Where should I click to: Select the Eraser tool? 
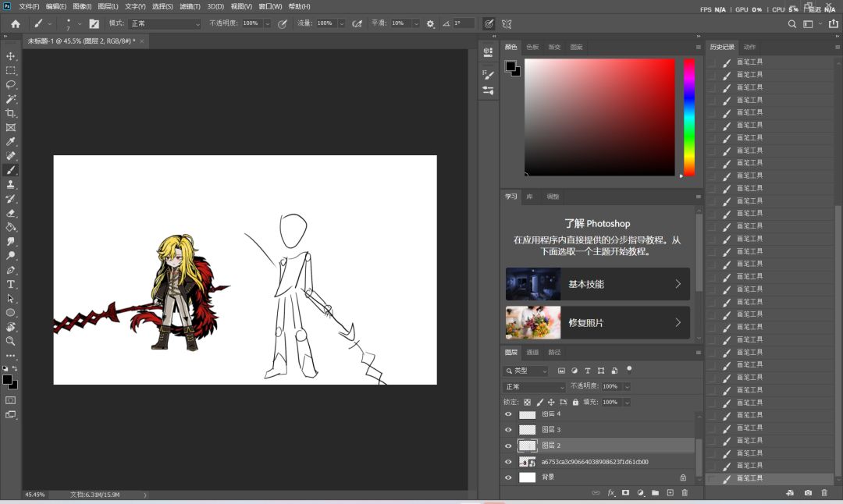tap(11, 213)
